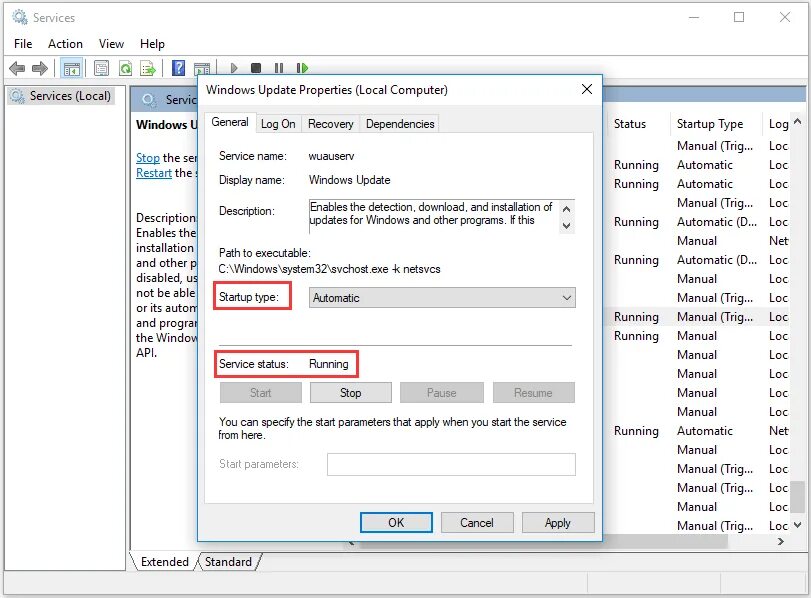Screen dimensions: 811x598
Task: Switch to the Log On tab
Action: click(278, 124)
